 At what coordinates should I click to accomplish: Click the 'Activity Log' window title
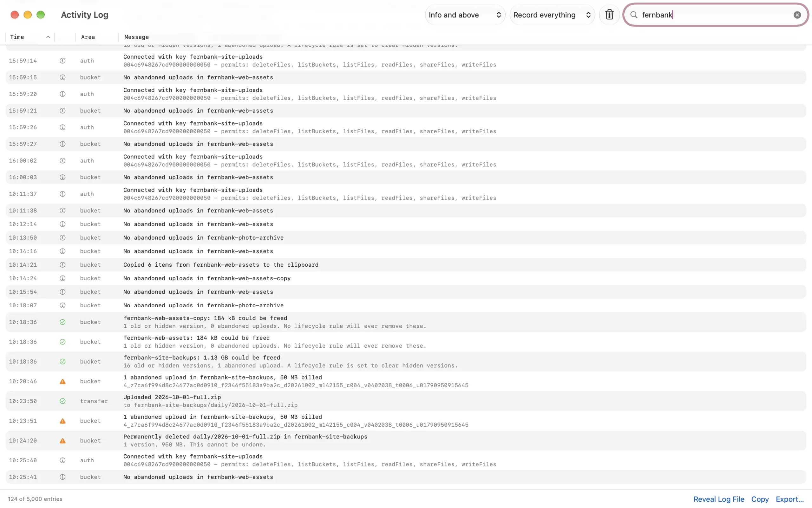85,15
